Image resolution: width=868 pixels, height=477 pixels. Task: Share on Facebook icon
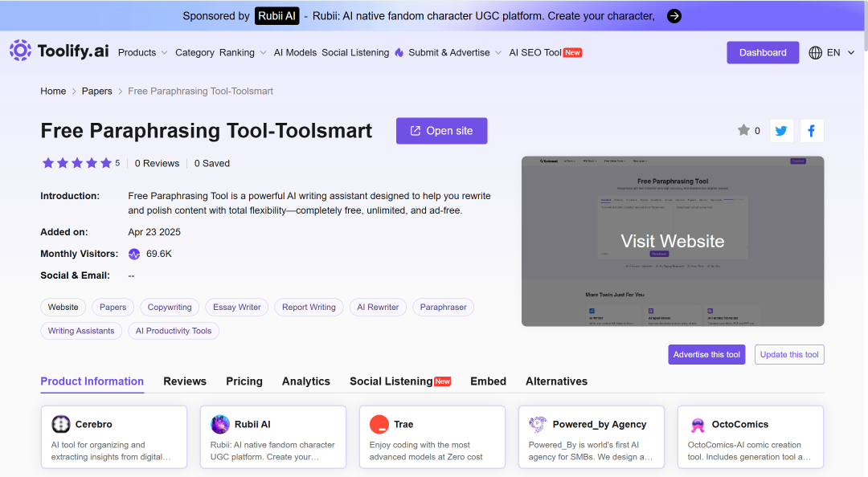click(x=812, y=131)
